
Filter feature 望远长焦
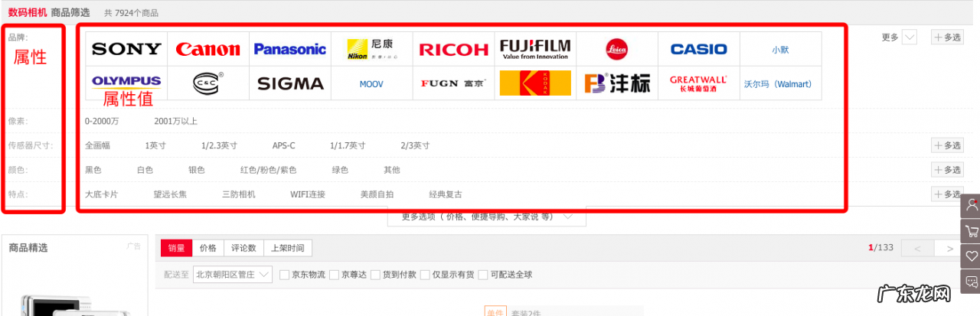(170, 194)
